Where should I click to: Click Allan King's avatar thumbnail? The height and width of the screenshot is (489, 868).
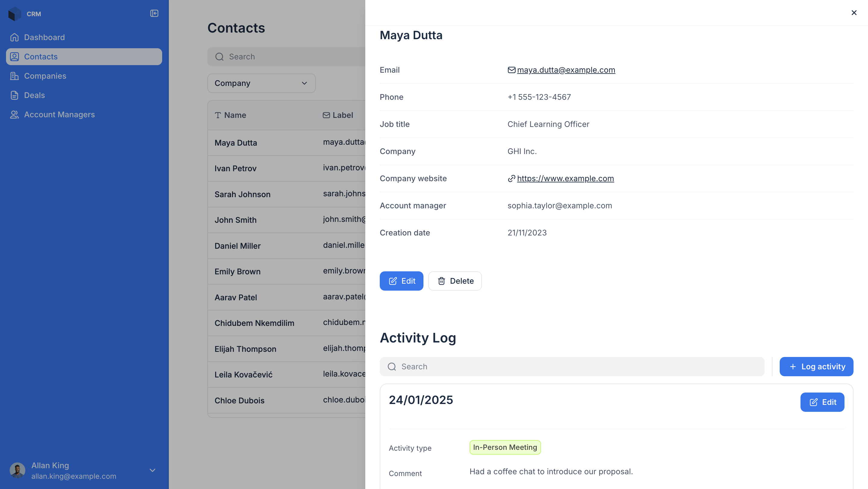tap(17, 470)
